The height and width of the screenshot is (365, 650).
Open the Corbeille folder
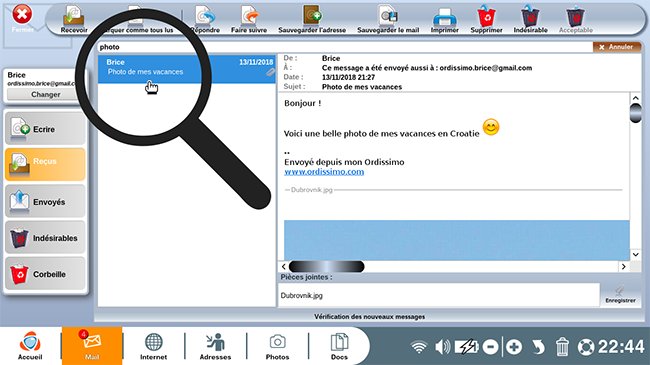(45, 274)
